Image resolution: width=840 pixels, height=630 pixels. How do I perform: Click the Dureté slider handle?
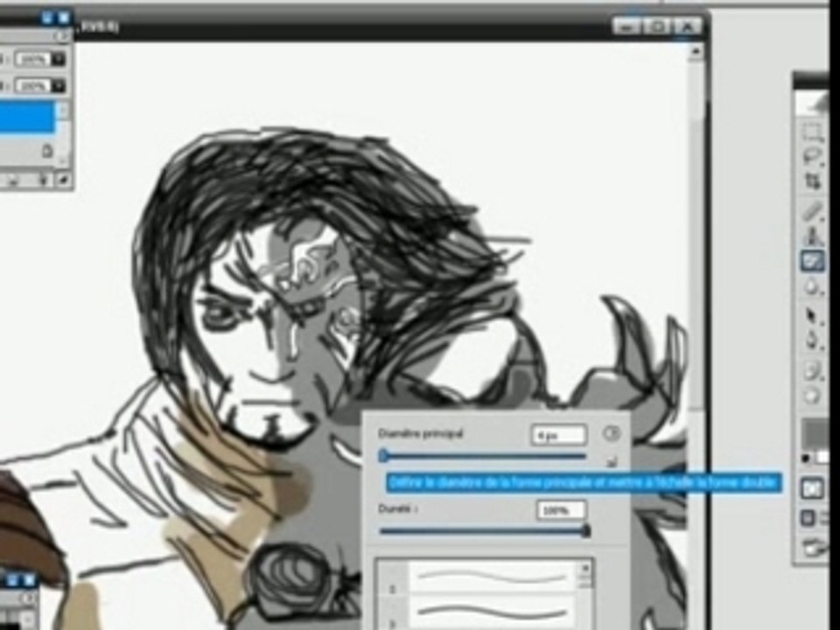pyautogui.click(x=586, y=531)
